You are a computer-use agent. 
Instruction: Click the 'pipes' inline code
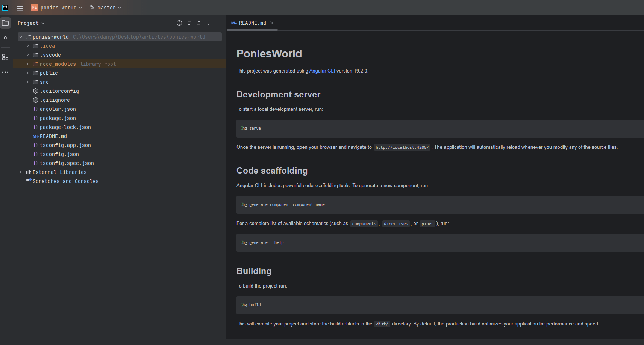click(427, 224)
